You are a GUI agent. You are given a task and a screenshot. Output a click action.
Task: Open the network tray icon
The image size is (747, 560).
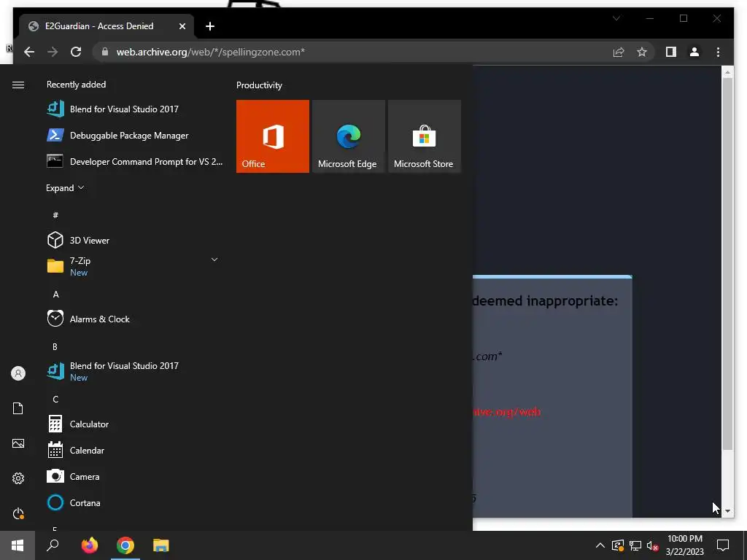(x=635, y=545)
